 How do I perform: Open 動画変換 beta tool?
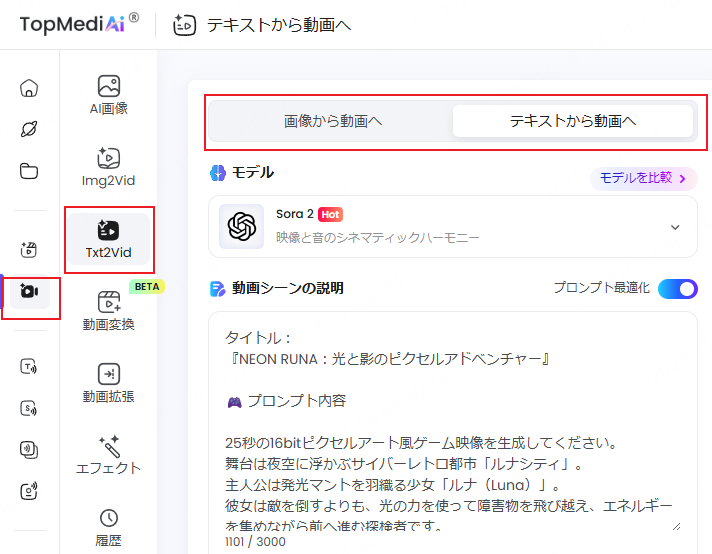click(x=109, y=311)
